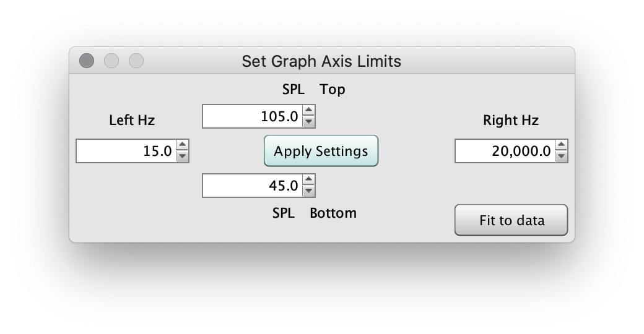Click the Right Hz label
The width and height of the screenshot is (644, 334).
pos(510,120)
